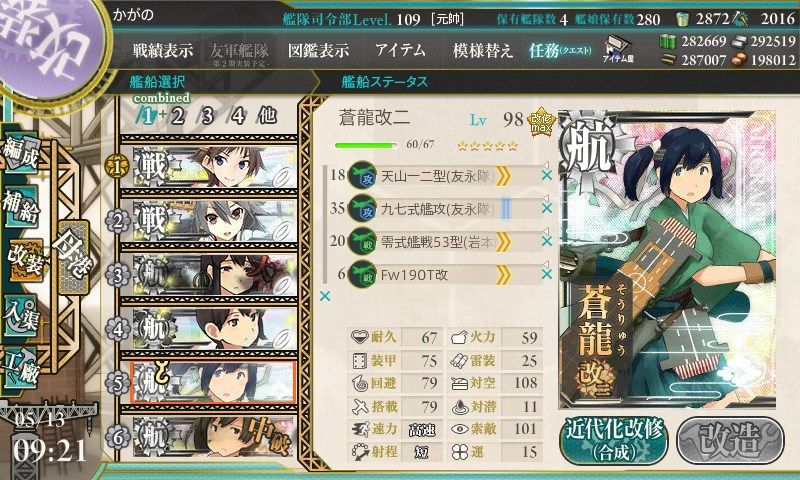Select the 他 other ships tab
Image resolution: width=800 pixels, height=480 pixels.
(267, 116)
